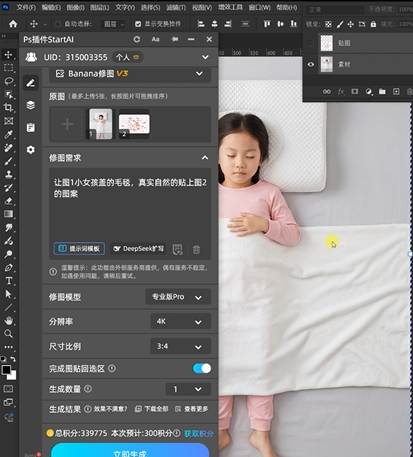Click the Home icon in options bar
The width and height of the screenshot is (413, 457).
[13, 24]
